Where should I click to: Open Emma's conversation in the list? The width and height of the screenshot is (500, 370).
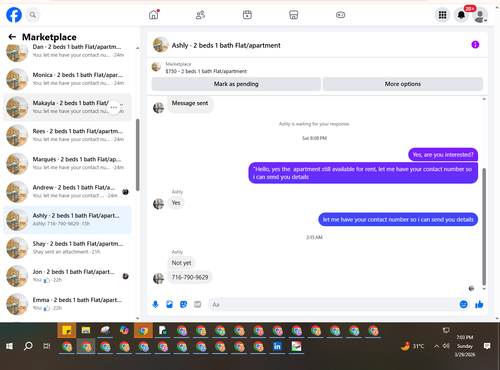click(x=67, y=304)
